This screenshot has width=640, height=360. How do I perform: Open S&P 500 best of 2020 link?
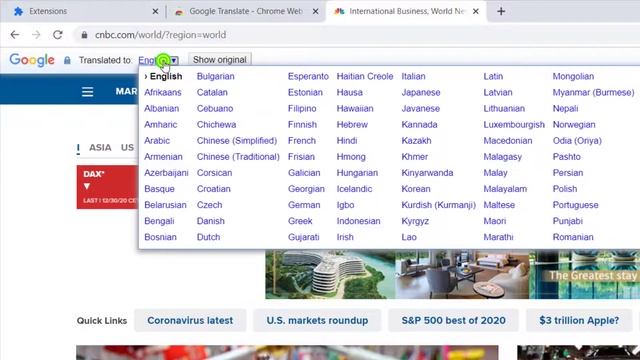pyautogui.click(x=453, y=320)
